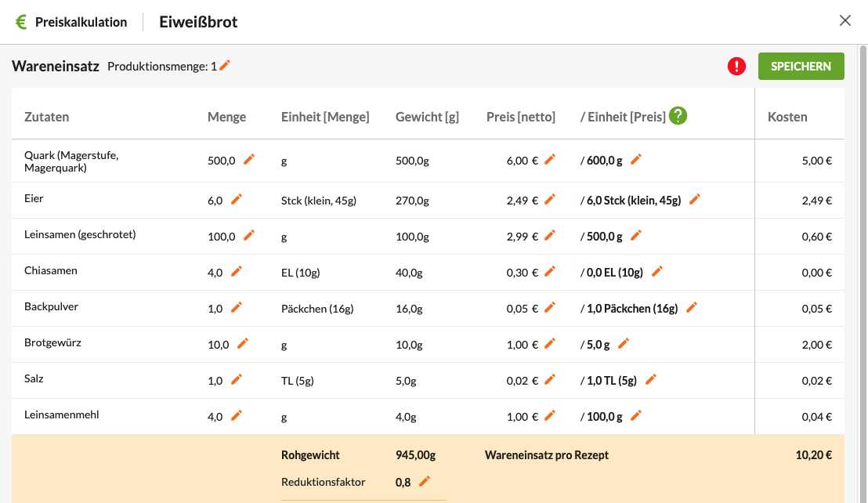This screenshot has width=868, height=503.
Task: Edit Leinsamenmehl Menge 4,0 pencil
Action: pyautogui.click(x=237, y=415)
